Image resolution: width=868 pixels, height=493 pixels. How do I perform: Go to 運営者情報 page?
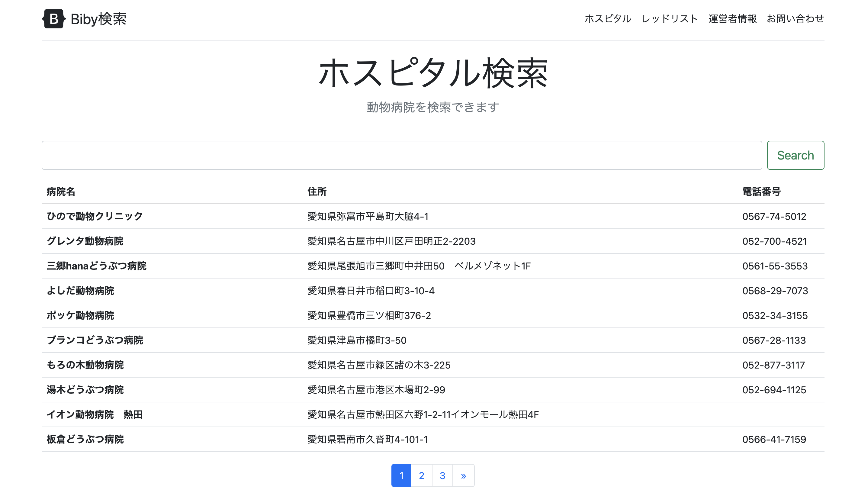pyautogui.click(x=732, y=19)
